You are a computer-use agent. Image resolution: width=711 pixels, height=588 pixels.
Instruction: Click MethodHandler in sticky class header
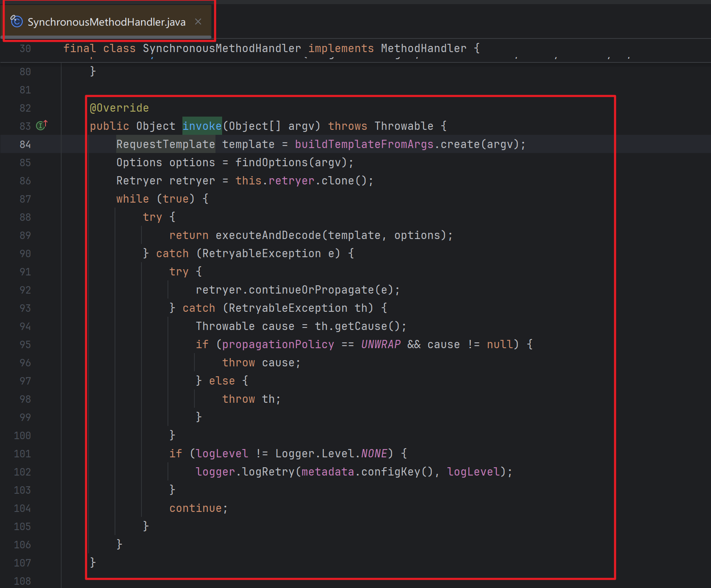tap(424, 48)
